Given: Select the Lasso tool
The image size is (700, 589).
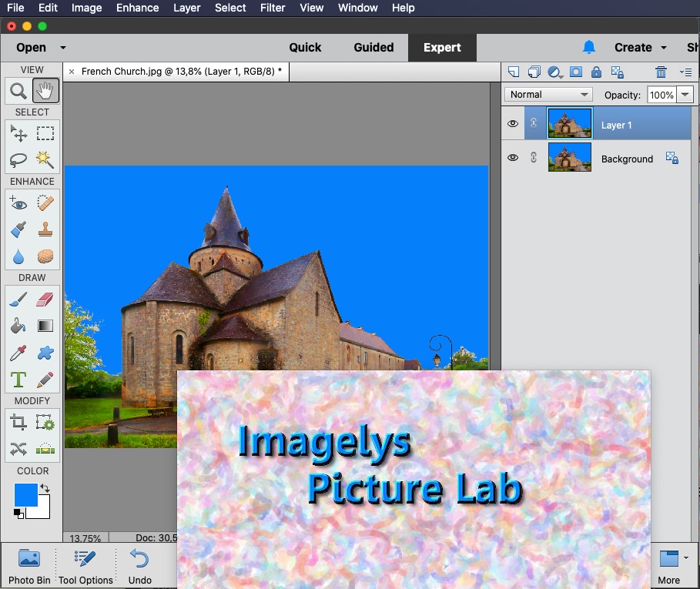Looking at the screenshot, I should coord(18,159).
